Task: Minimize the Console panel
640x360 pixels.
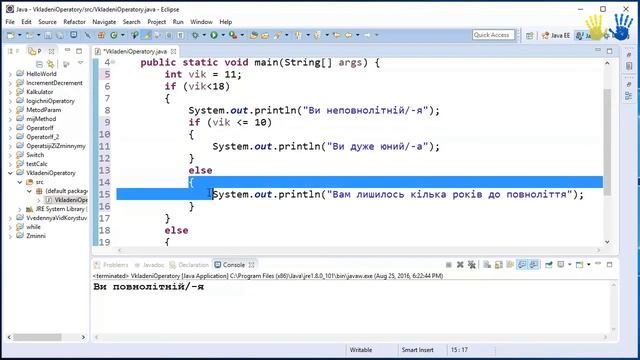Action: [598, 264]
